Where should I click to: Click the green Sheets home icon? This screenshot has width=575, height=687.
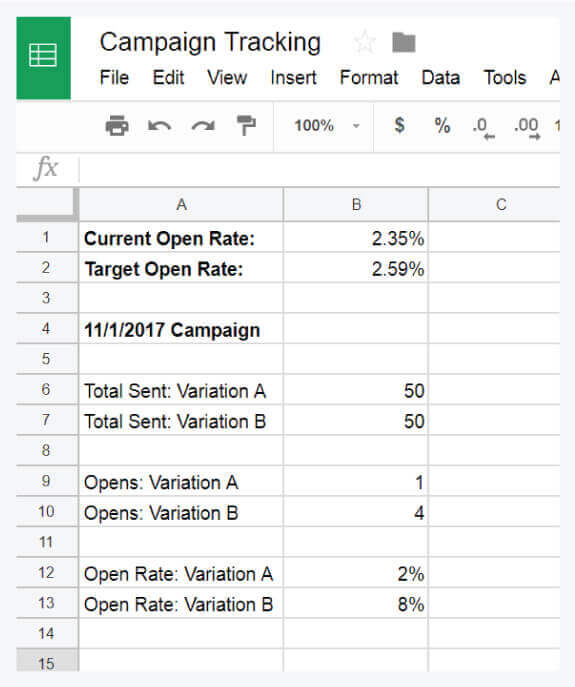pyautogui.click(x=43, y=58)
